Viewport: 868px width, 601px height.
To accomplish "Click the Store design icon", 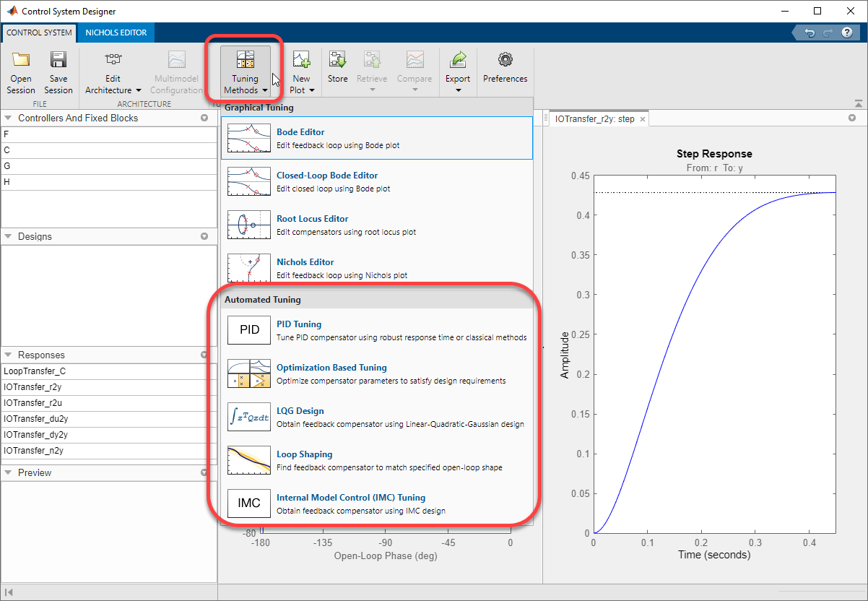I will (x=337, y=60).
